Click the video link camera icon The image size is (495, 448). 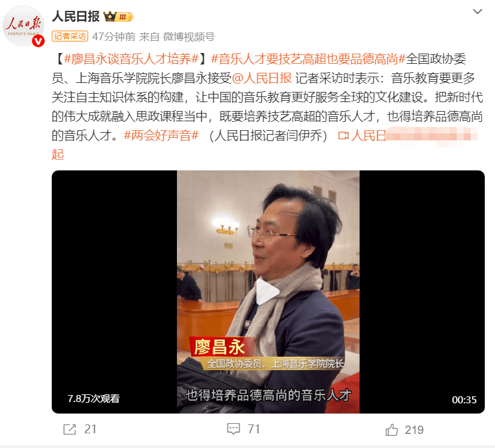click(344, 136)
